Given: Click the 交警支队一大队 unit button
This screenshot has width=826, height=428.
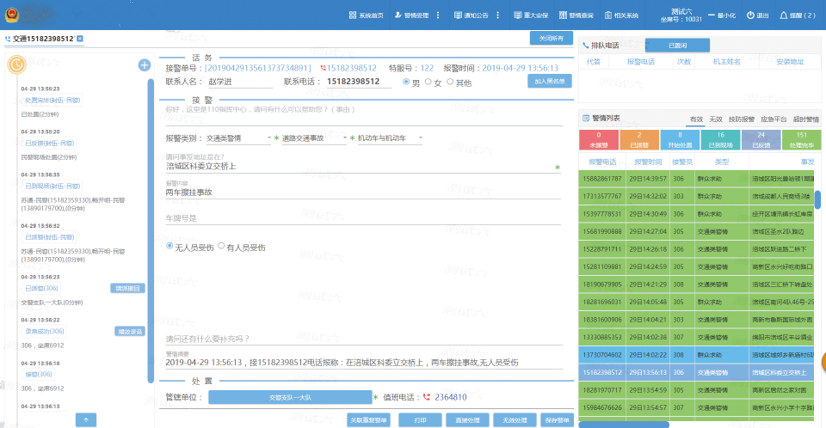Looking at the screenshot, I should [290, 397].
